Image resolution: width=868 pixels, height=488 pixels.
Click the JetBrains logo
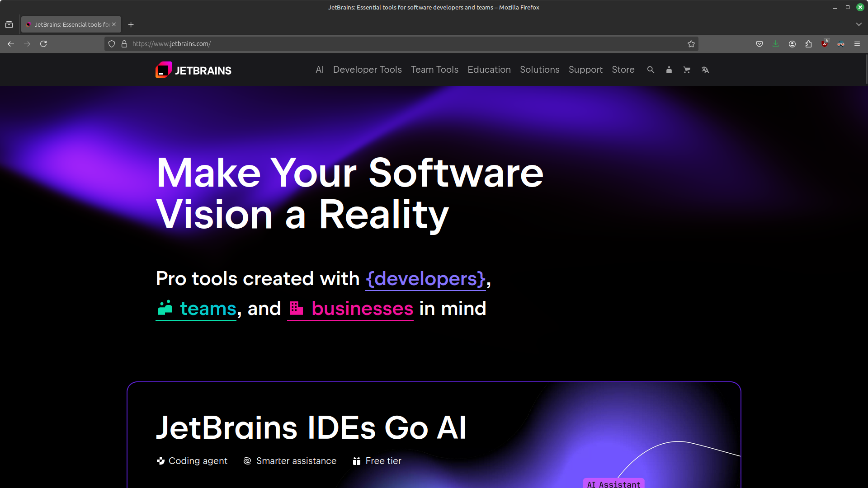pos(193,70)
